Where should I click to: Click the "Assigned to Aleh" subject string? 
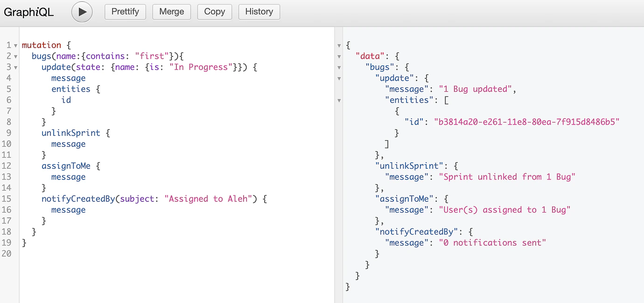[208, 199]
